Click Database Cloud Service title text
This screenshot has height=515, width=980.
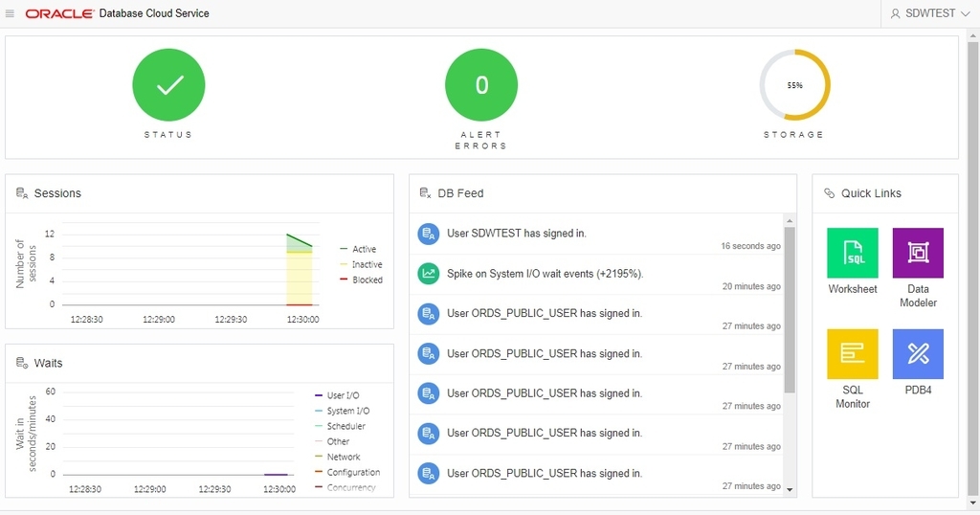click(154, 13)
